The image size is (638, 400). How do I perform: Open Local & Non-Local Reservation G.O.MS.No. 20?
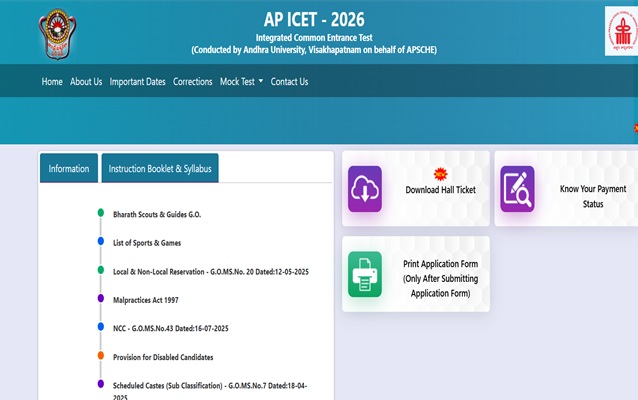(211, 271)
